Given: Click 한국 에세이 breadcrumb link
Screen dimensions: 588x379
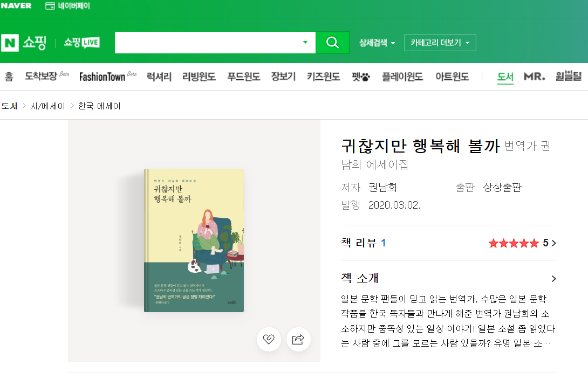Looking at the screenshot, I should pyautogui.click(x=99, y=106).
